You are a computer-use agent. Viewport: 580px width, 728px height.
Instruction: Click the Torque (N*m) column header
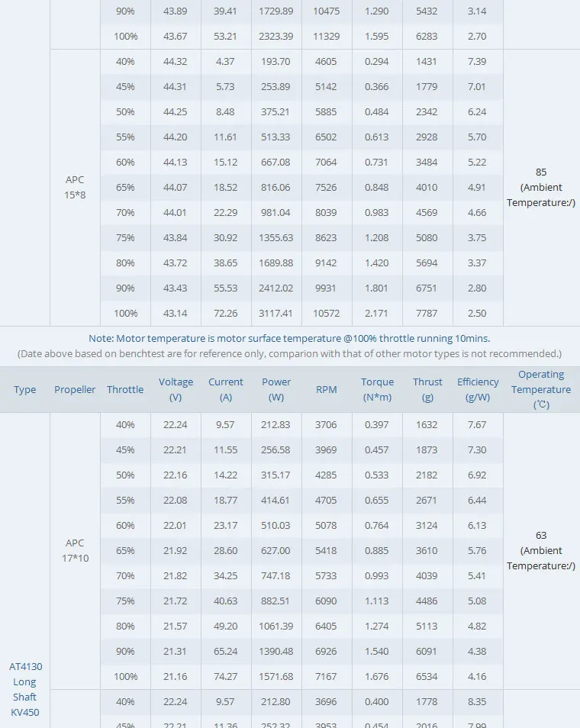coord(378,389)
